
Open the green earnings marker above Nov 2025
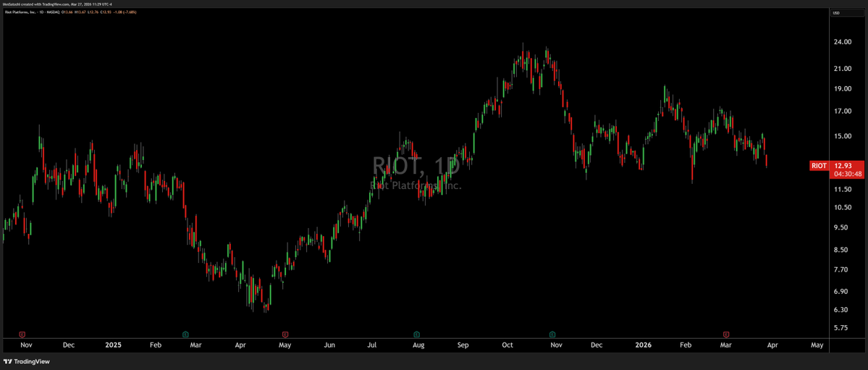click(552, 334)
